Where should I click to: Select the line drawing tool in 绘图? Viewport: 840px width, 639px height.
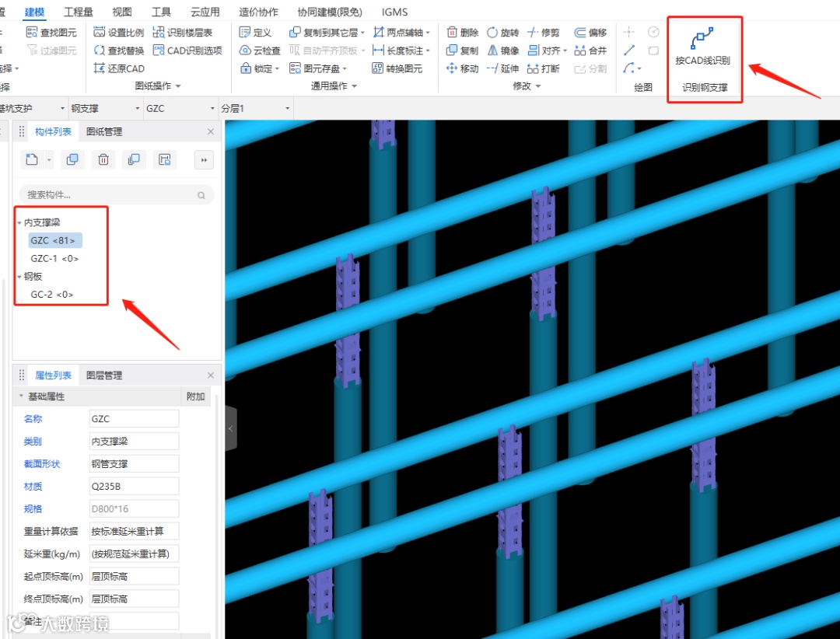tap(629, 51)
